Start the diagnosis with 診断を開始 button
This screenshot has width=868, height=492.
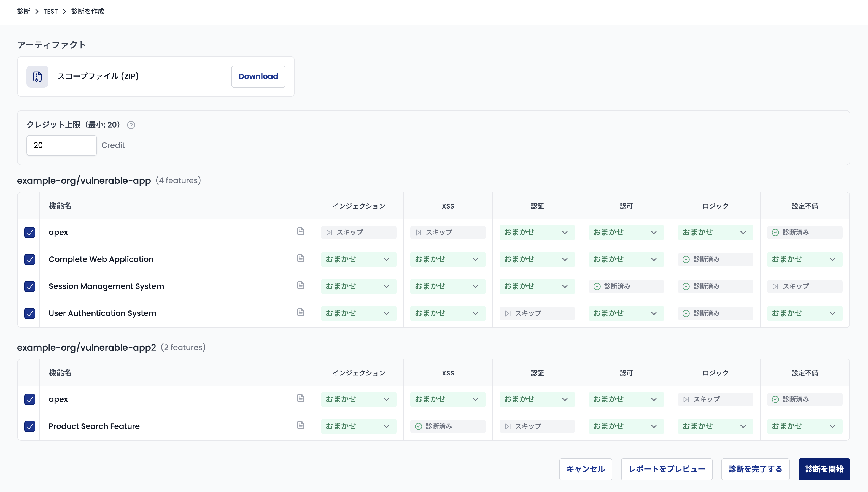(824, 469)
